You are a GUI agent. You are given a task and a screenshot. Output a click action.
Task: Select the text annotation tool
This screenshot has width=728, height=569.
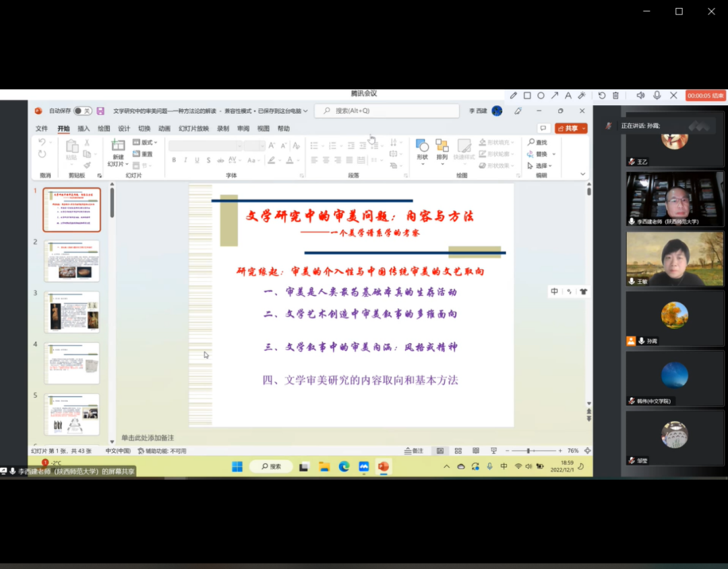(568, 96)
